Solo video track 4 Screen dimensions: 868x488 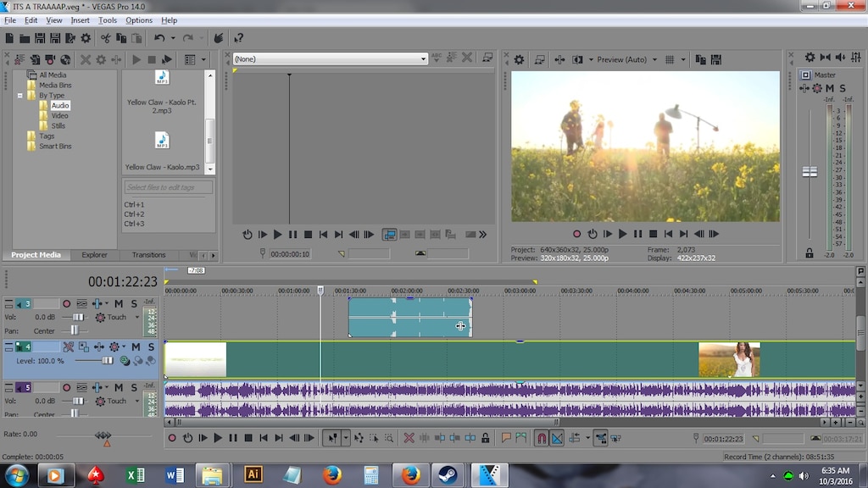click(150, 347)
